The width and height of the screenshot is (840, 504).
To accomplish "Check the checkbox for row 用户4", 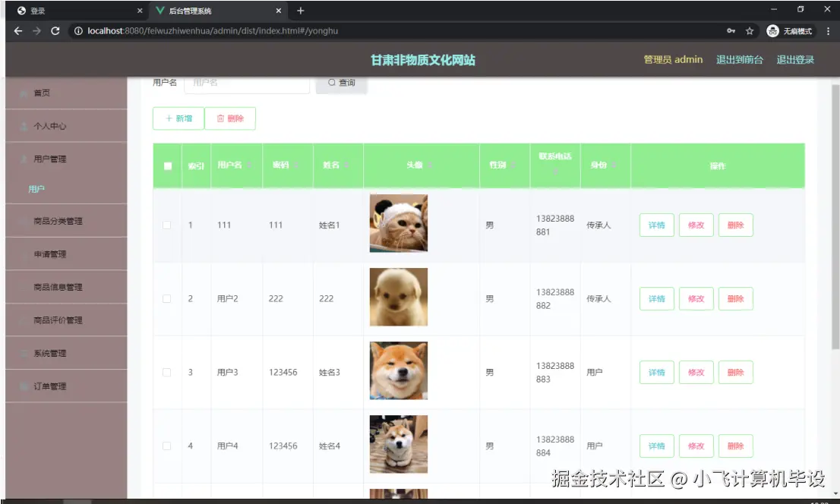I will pos(166,446).
